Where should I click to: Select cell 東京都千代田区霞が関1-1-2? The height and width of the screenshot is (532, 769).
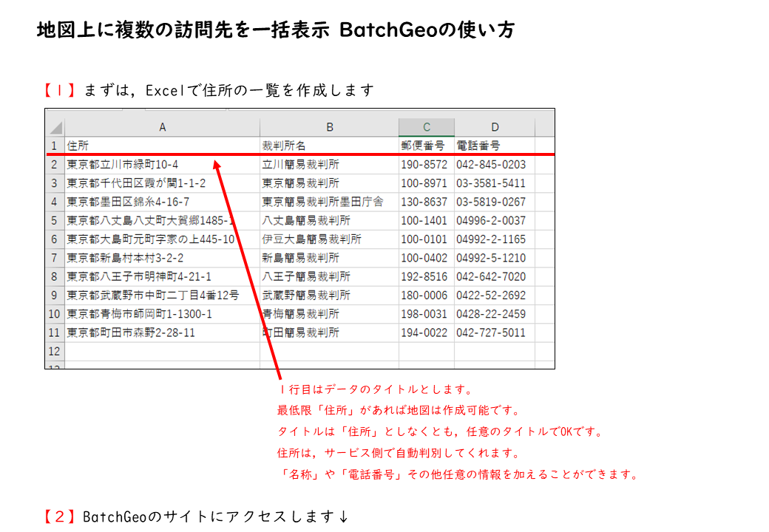(x=163, y=183)
